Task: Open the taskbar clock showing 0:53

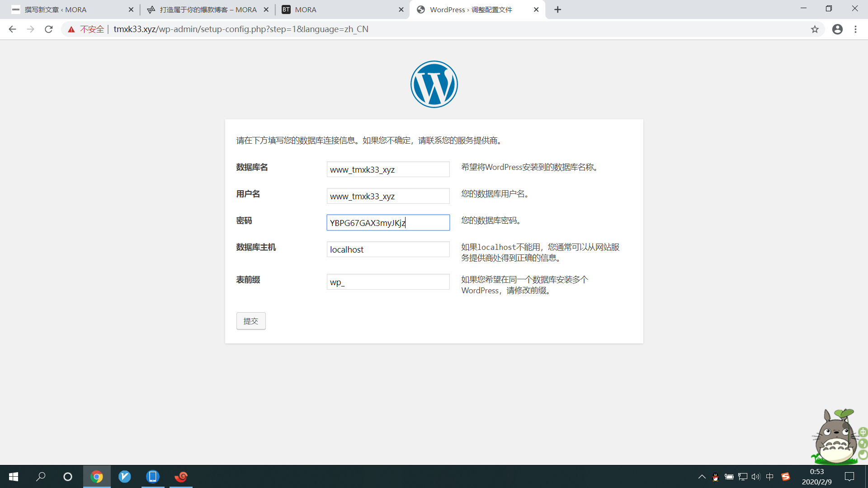Action: (x=816, y=477)
